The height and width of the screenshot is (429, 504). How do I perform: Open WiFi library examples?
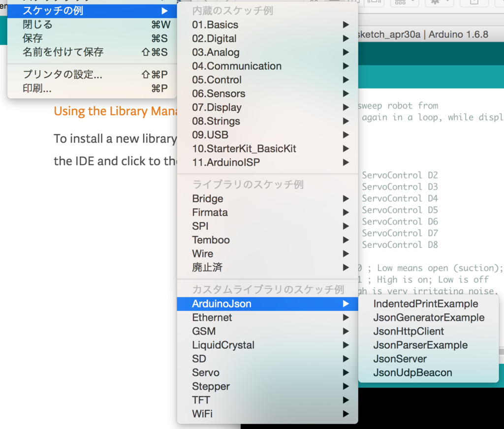[x=267, y=414]
